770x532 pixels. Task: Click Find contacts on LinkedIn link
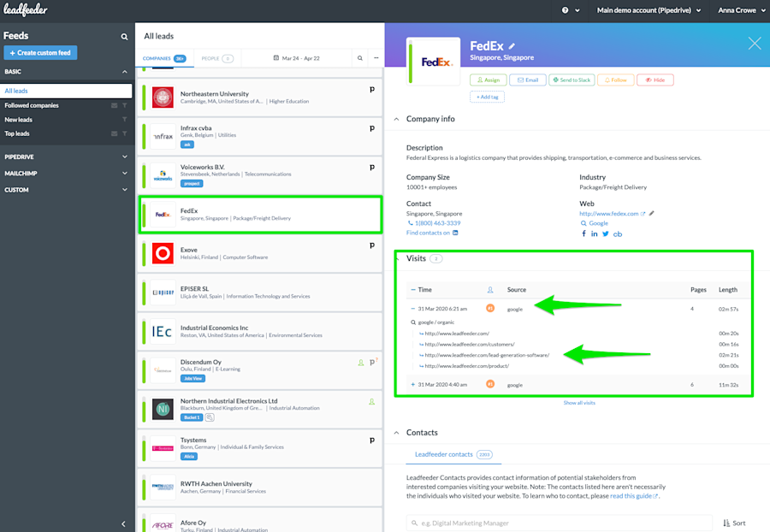432,233
